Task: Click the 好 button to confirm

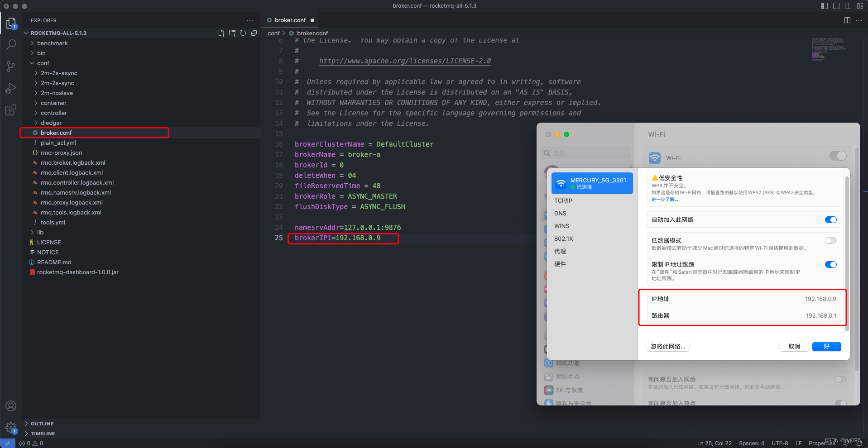Action: point(826,346)
